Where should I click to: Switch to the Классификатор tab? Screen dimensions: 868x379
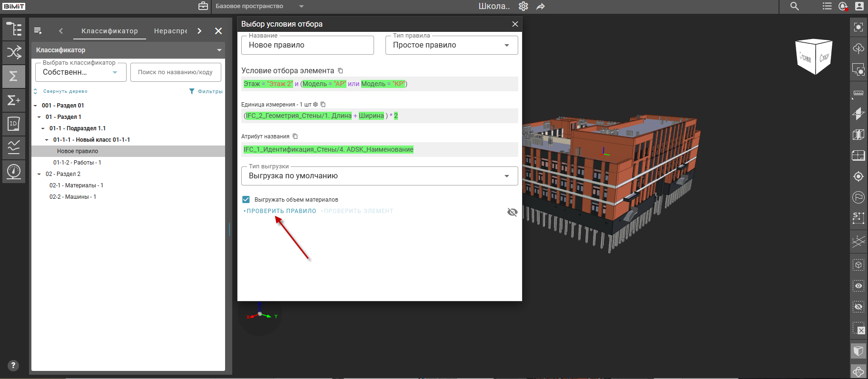109,31
